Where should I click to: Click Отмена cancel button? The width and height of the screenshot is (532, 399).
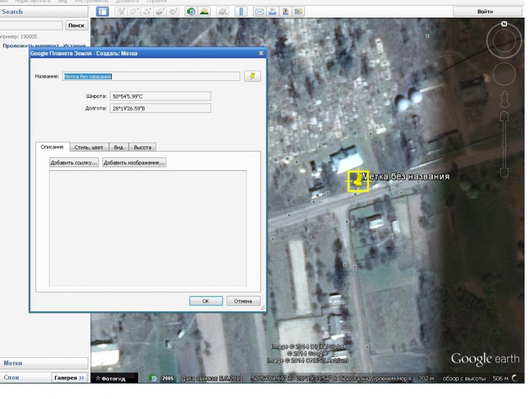pyautogui.click(x=243, y=301)
